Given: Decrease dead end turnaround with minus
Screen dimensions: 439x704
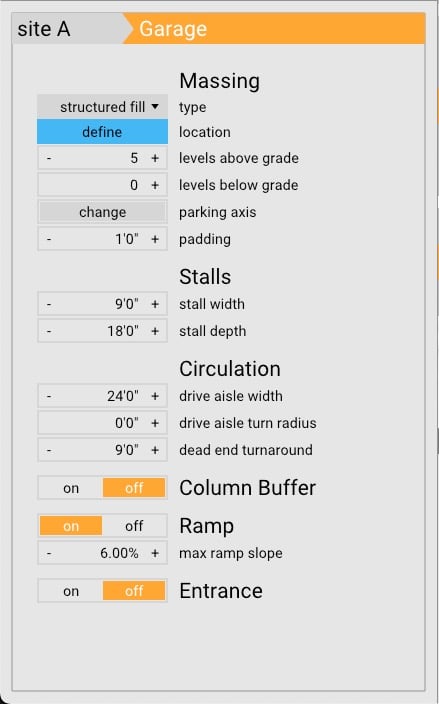Looking at the screenshot, I should coord(49,450).
